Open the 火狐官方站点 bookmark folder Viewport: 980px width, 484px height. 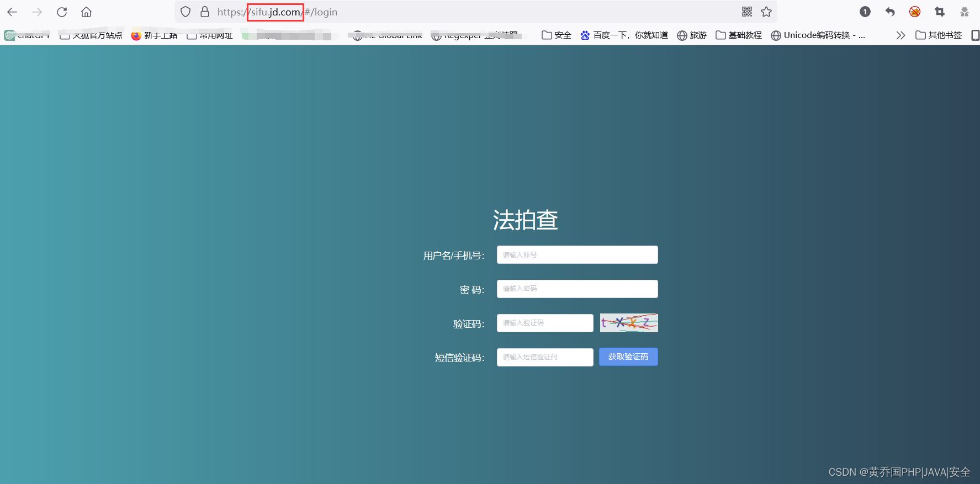pyautogui.click(x=91, y=35)
